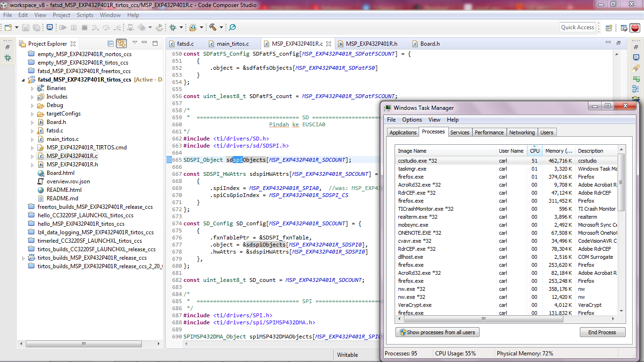The image size is (644, 362).
Task: Click the Open Perspective icon
Action: tap(609, 28)
